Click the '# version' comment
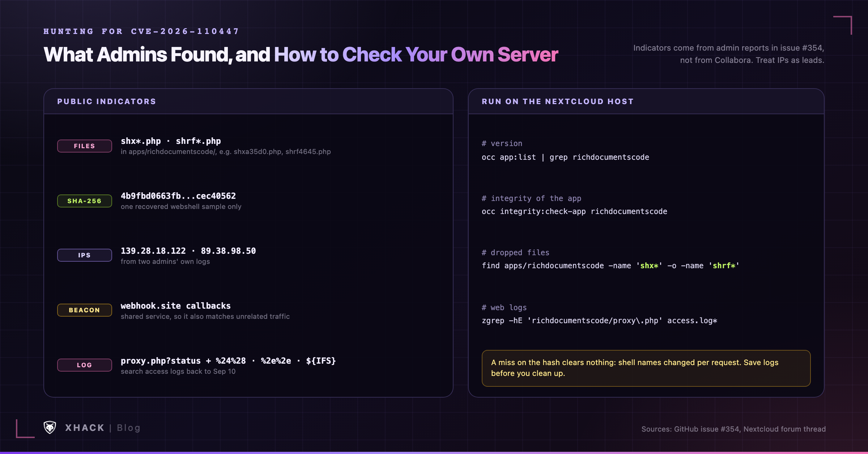868x454 pixels. pyautogui.click(x=502, y=144)
